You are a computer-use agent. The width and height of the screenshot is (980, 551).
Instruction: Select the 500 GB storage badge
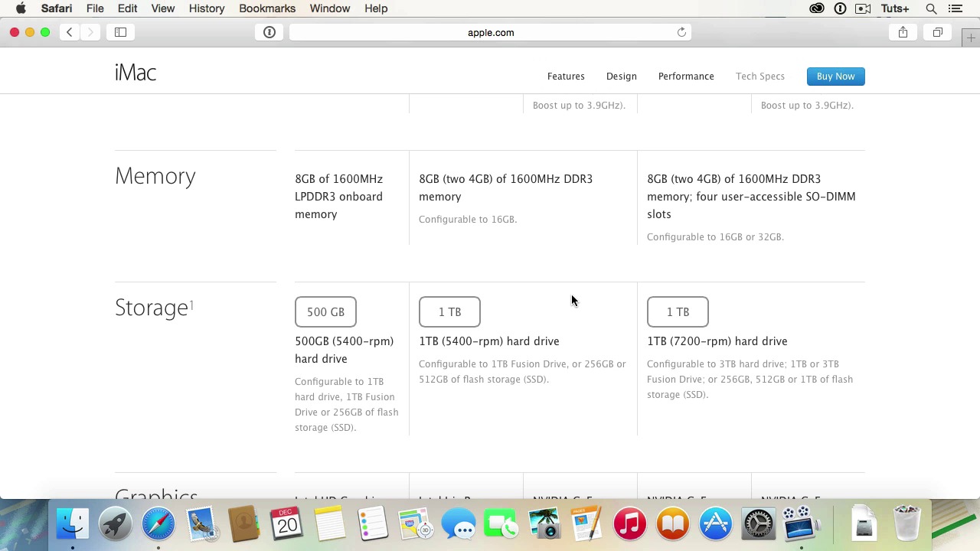[325, 312]
